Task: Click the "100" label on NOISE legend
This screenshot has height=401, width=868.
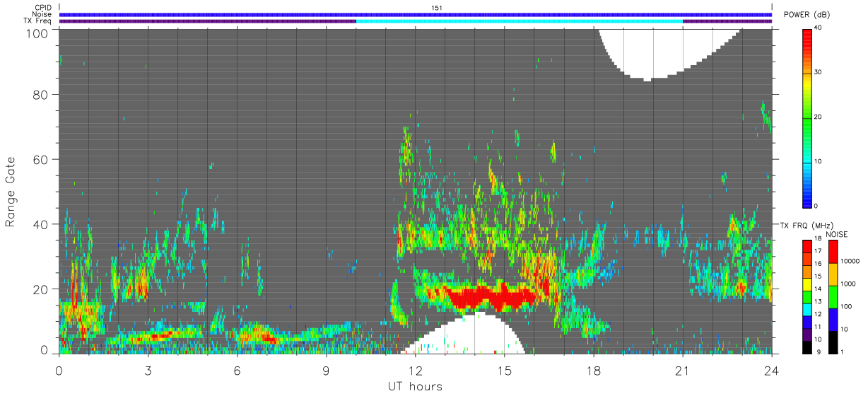Action: click(x=845, y=306)
